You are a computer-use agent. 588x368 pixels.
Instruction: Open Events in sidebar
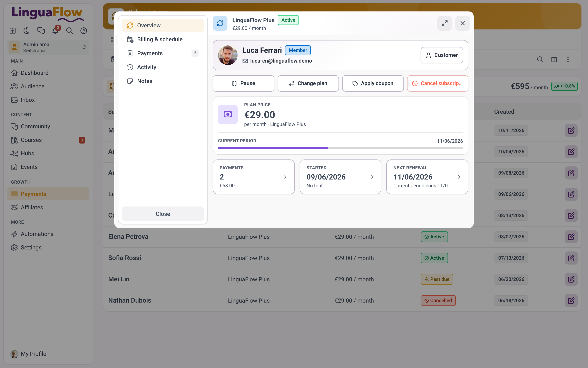[48, 167]
